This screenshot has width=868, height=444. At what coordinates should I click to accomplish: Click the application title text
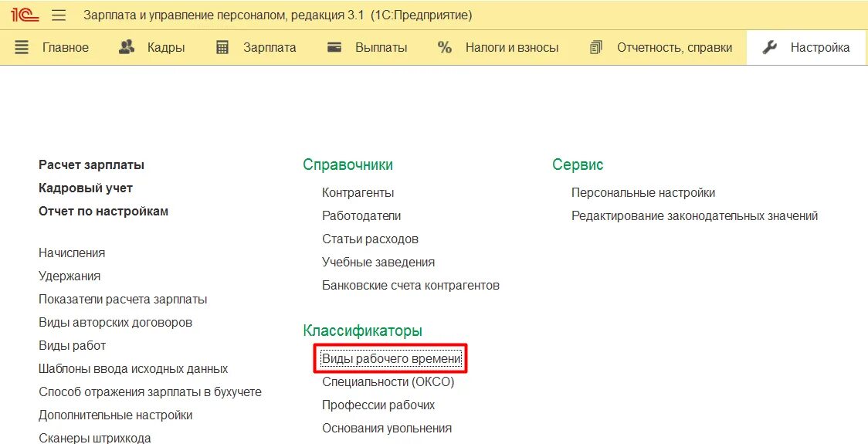click(x=278, y=15)
